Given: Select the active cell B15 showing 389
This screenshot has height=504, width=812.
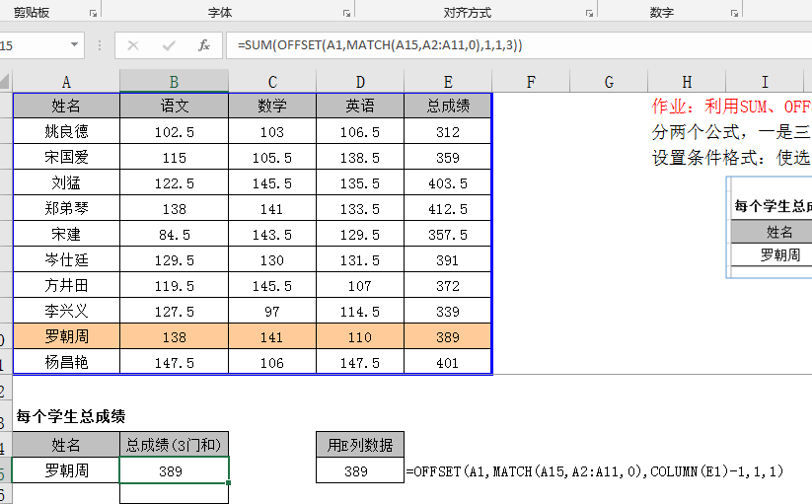Looking at the screenshot, I should [x=174, y=470].
